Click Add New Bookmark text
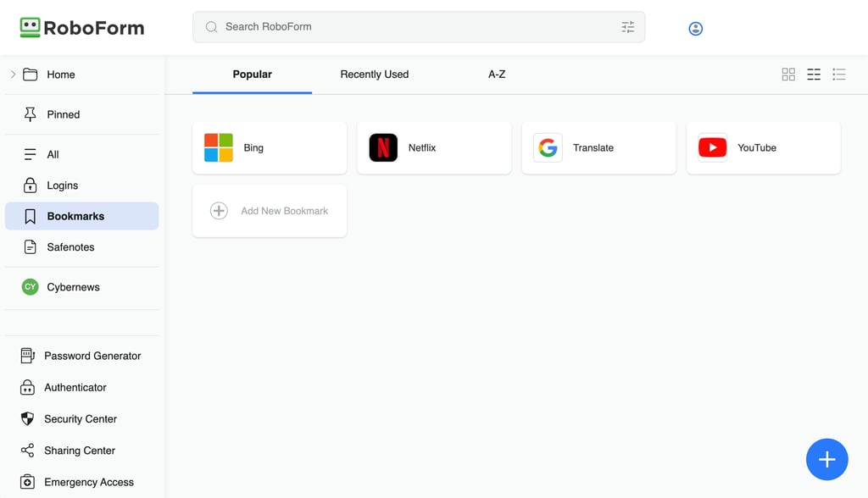The image size is (868, 498). (x=285, y=211)
